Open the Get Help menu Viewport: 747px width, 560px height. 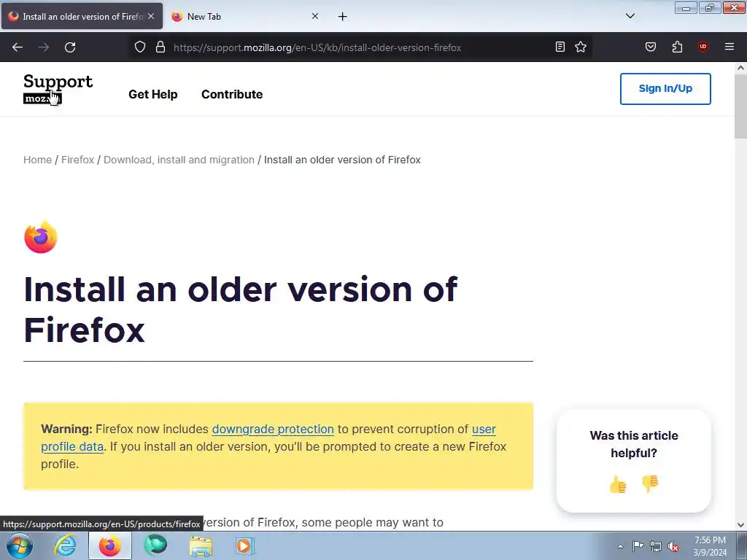click(153, 94)
